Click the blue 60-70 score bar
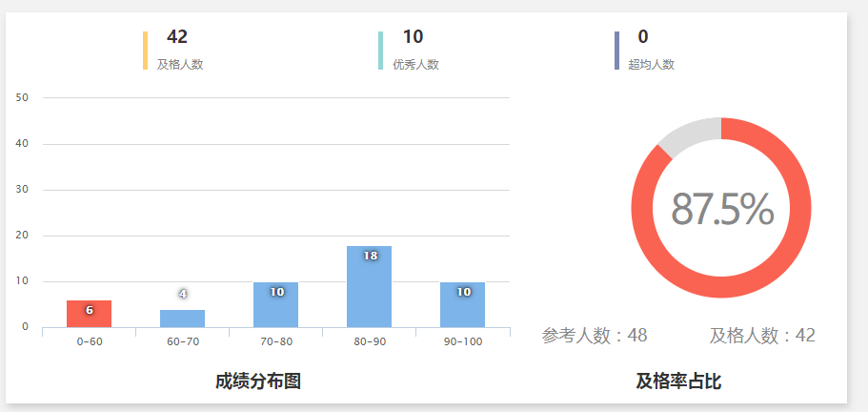This screenshot has width=868, height=412. pos(182,319)
